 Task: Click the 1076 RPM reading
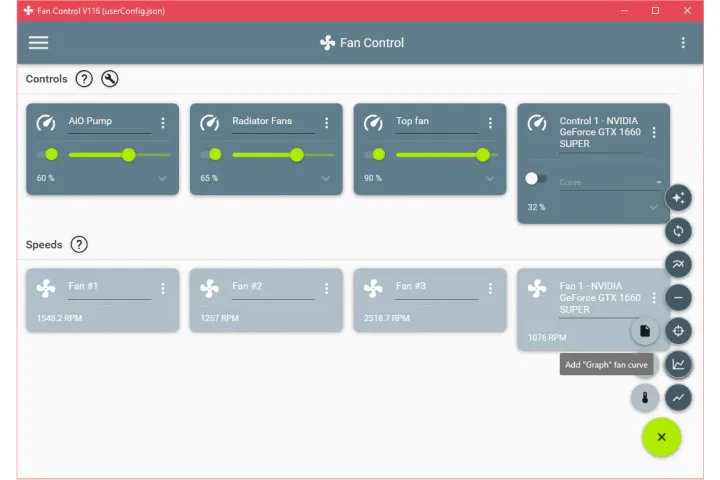coord(547,338)
